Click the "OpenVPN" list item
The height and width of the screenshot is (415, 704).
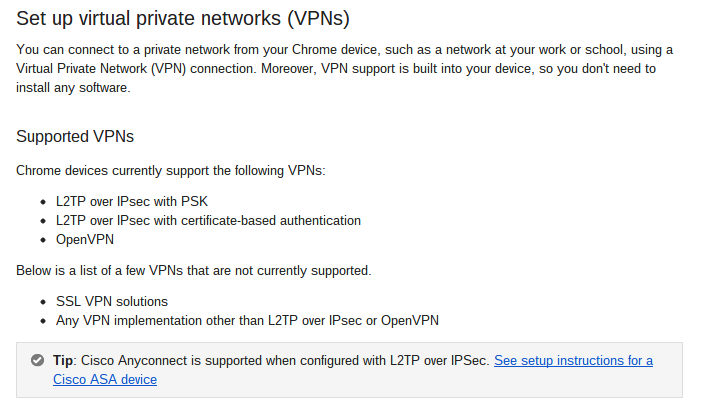(86, 240)
